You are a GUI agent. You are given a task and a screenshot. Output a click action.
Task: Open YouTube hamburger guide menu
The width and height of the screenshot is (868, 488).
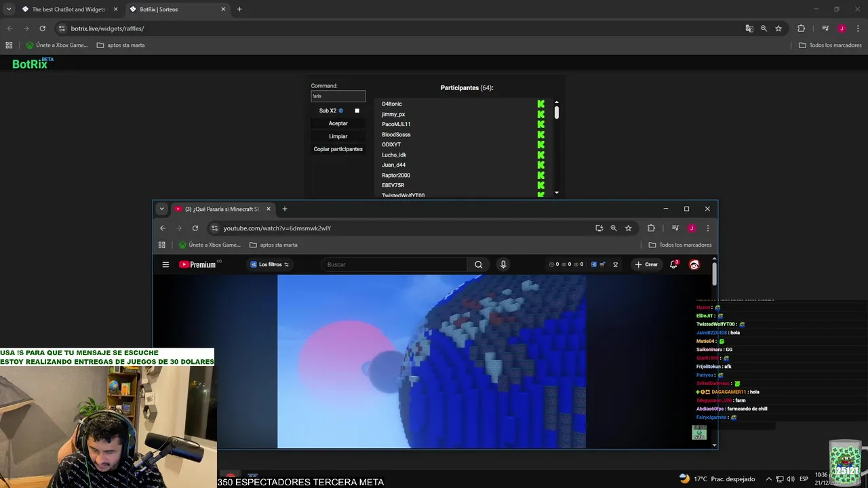coord(165,264)
